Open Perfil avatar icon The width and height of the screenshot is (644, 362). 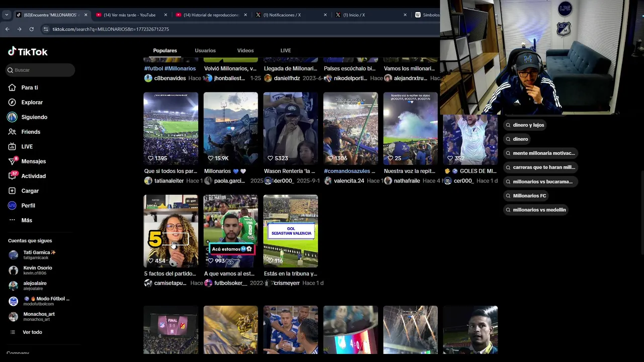tap(12, 206)
